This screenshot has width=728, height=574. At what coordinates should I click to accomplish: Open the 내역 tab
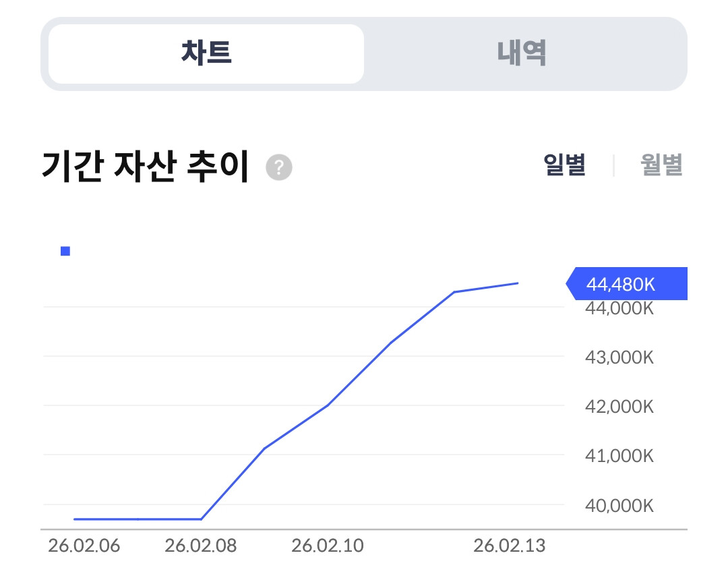coord(522,54)
